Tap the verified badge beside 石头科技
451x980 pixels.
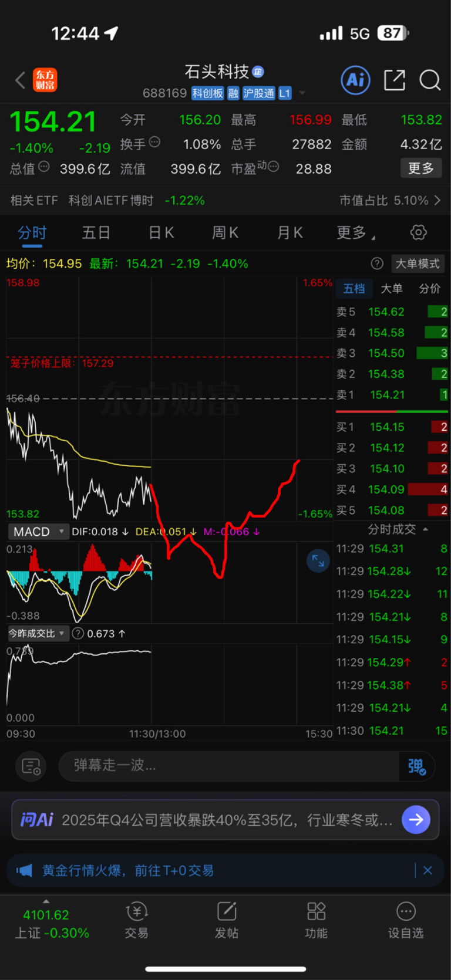(x=258, y=72)
